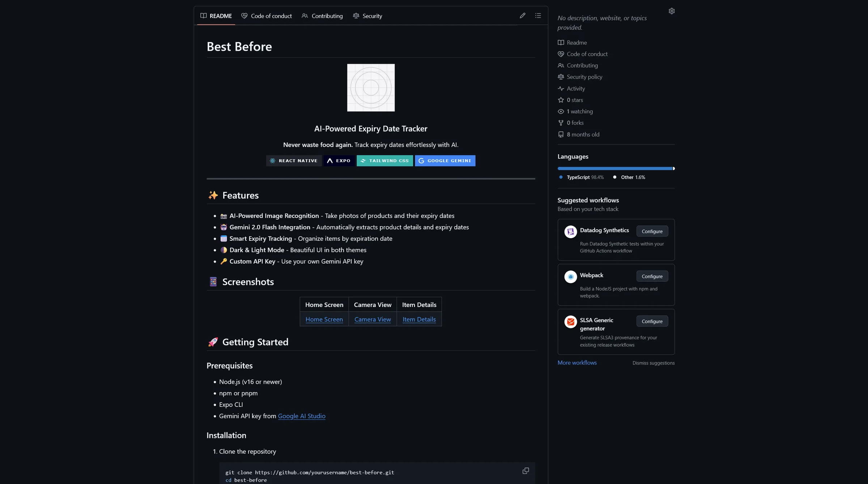Screen dimensions: 868x484
Task: Open the Security tab
Action: click(367, 16)
